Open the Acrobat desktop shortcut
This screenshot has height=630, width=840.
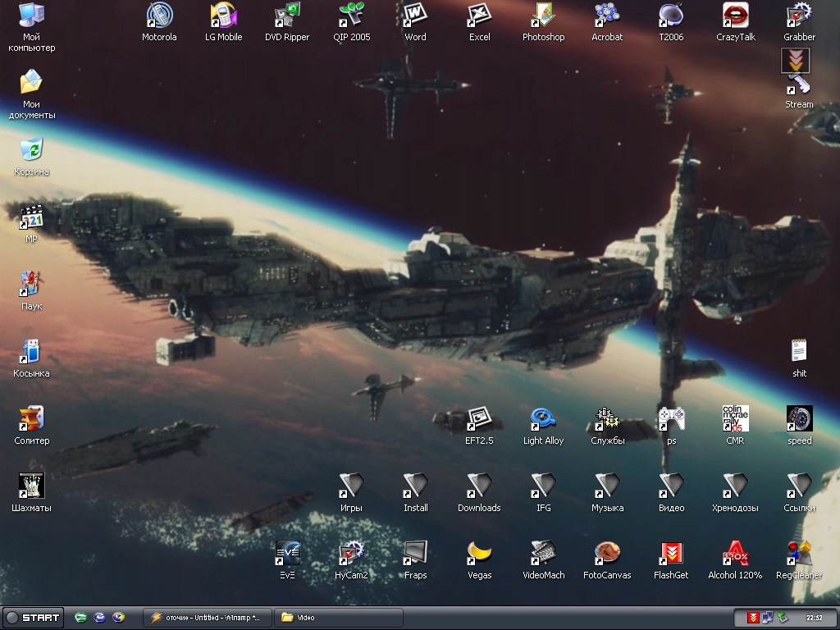pos(607,16)
